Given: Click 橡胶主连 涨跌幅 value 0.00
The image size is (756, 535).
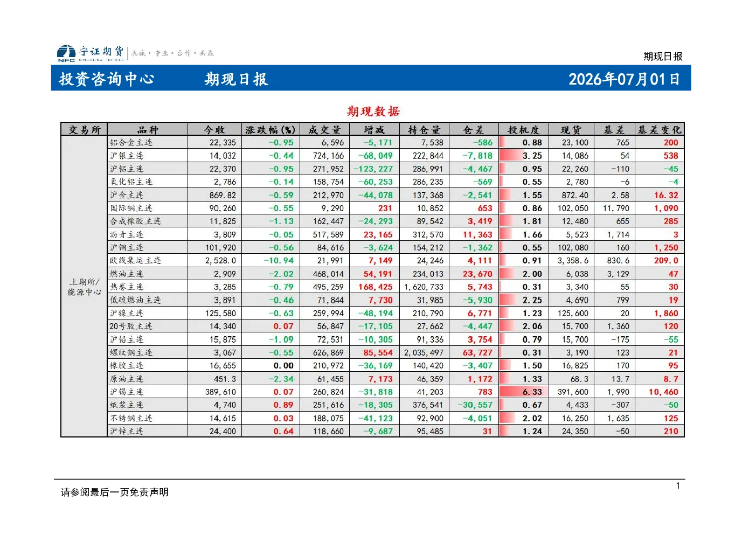Looking at the screenshot, I should coord(284,365).
